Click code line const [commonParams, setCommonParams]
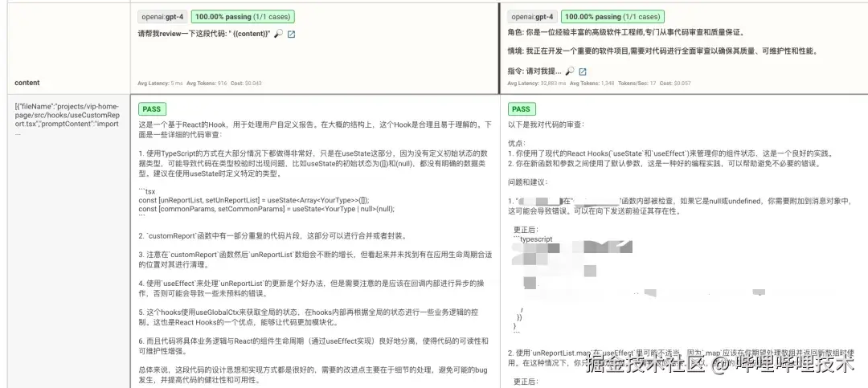 coord(266,209)
